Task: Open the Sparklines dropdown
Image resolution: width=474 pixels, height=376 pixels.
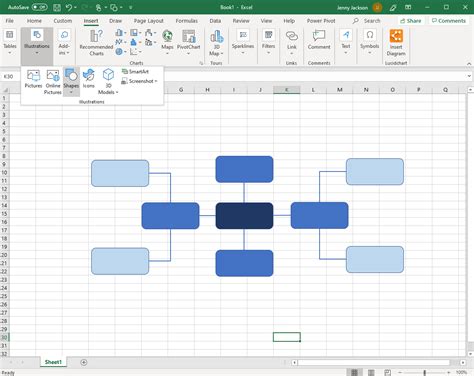Action: [243, 42]
